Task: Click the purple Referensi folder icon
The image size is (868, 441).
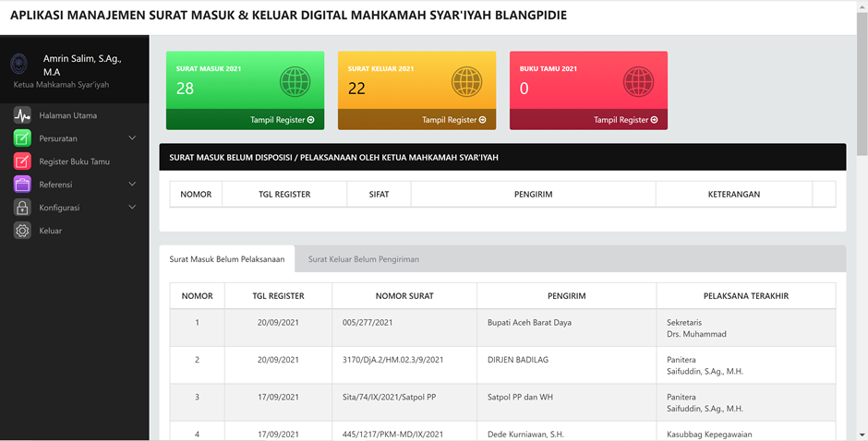Action: pyautogui.click(x=22, y=185)
